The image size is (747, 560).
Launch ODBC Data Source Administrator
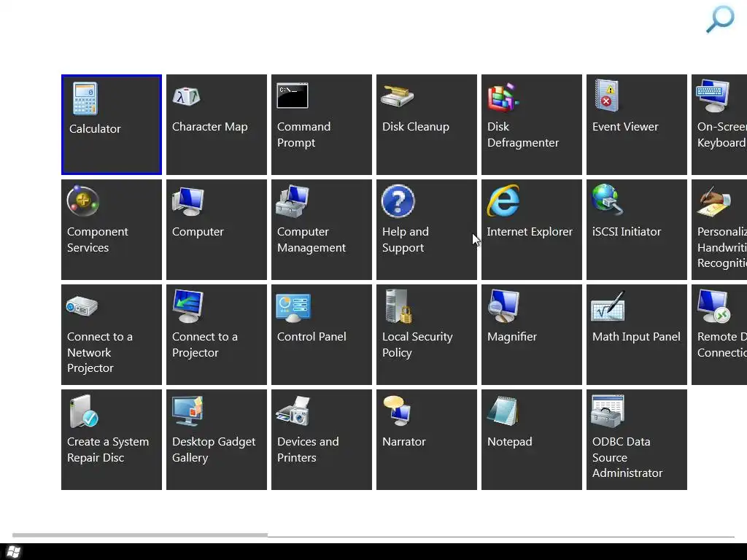637,440
